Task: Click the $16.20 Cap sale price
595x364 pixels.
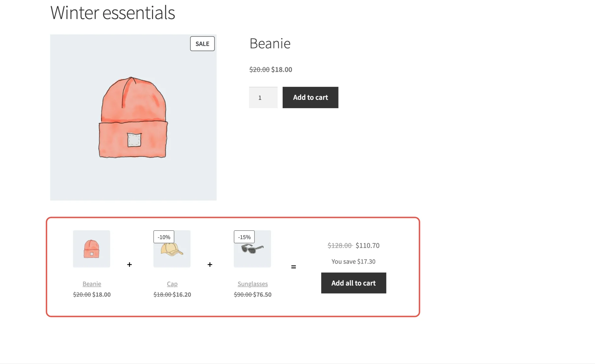Action: pos(182,295)
